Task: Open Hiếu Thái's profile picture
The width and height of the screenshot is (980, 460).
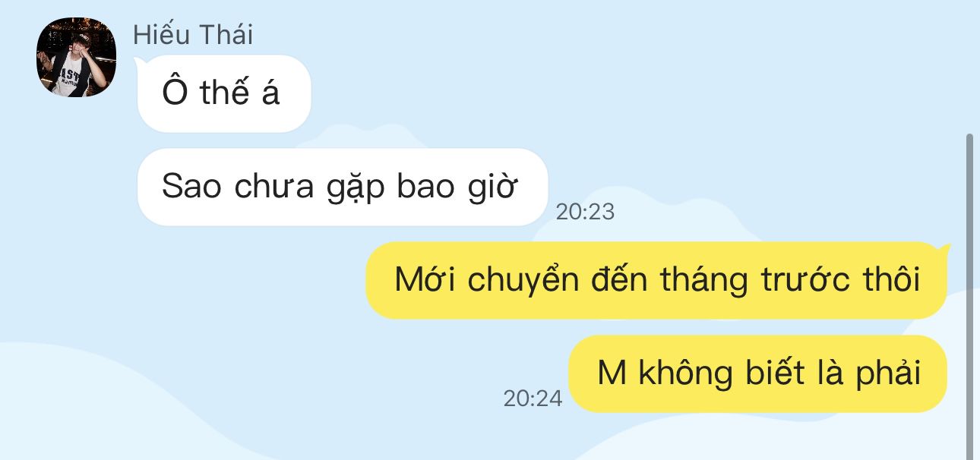Action: point(77,57)
